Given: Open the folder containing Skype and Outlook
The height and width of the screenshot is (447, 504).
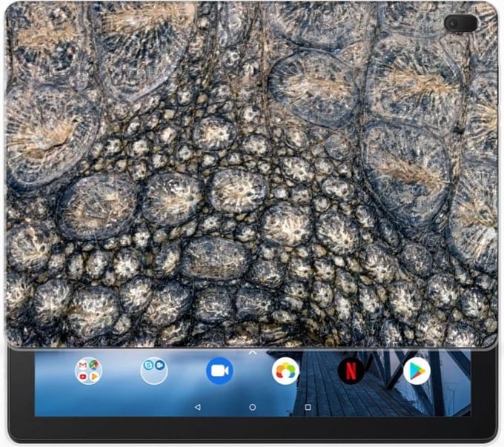Looking at the screenshot, I should pos(154,371).
